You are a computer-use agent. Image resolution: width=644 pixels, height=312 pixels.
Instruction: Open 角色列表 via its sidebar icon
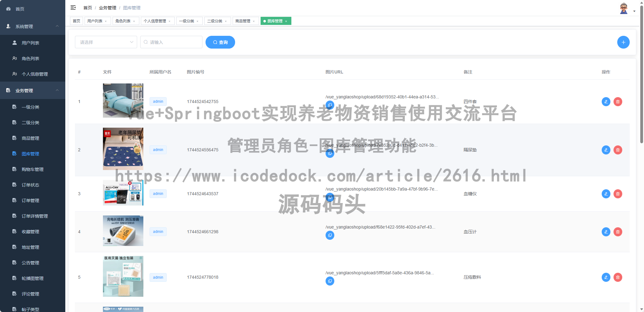14,58
